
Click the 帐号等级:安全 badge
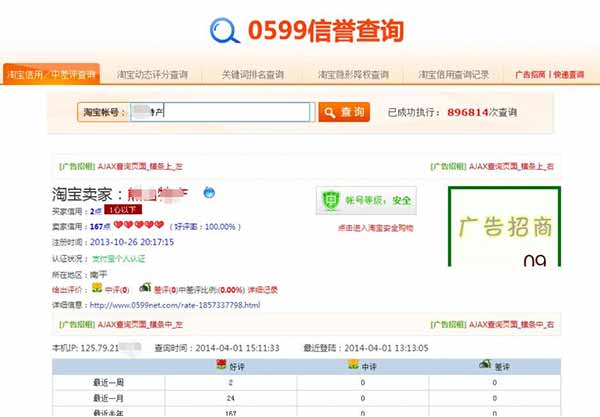coord(366,200)
